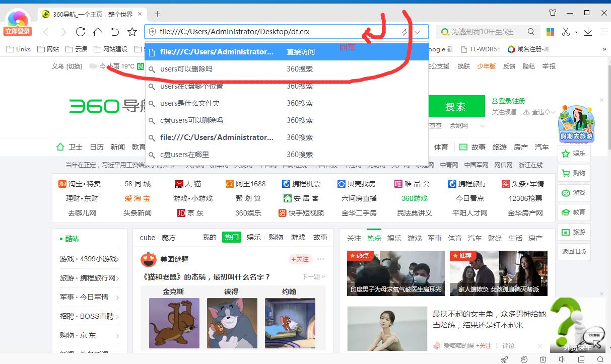
Task: Bookmark page with the star icon
Action: [x=132, y=32]
